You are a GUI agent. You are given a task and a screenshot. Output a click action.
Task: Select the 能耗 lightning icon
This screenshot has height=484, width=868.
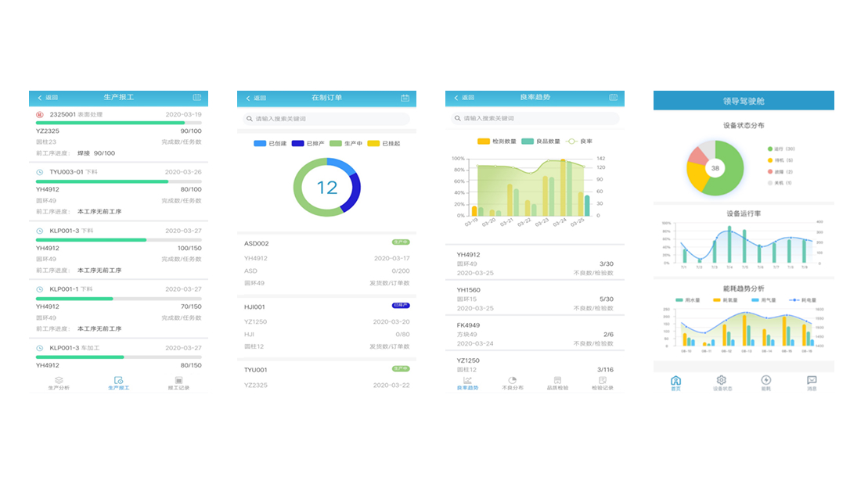[x=766, y=381]
